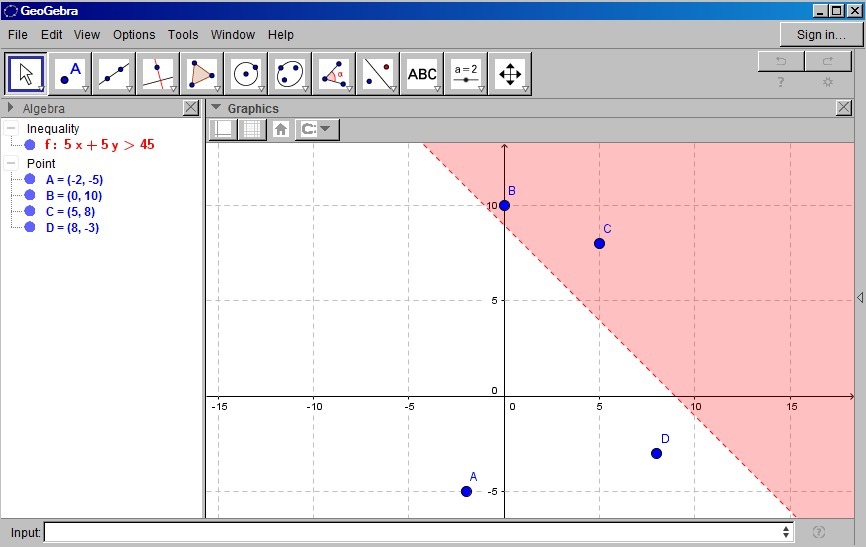Select D = (8, -3) in Algebra
The image size is (866, 547).
72,228
